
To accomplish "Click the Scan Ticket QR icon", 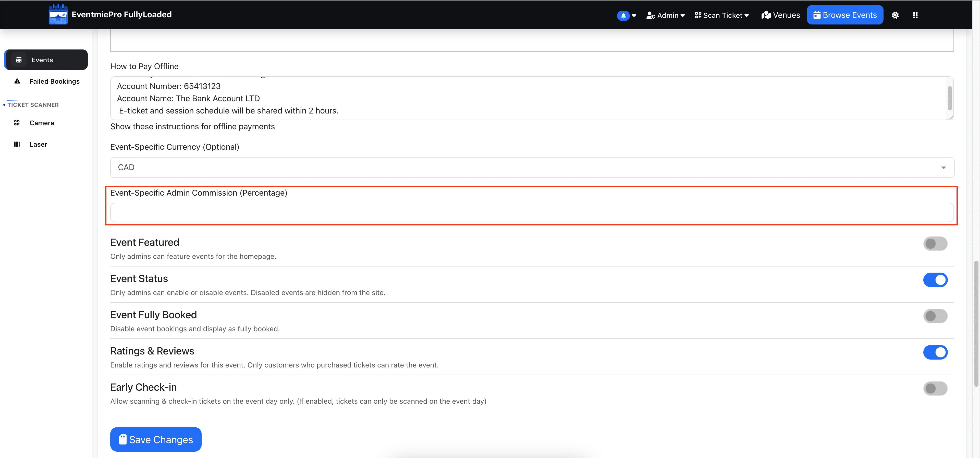I will (698, 15).
